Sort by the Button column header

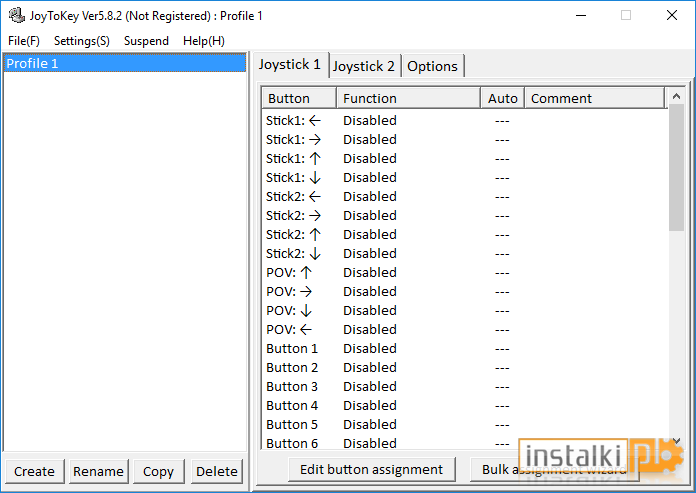(299, 98)
